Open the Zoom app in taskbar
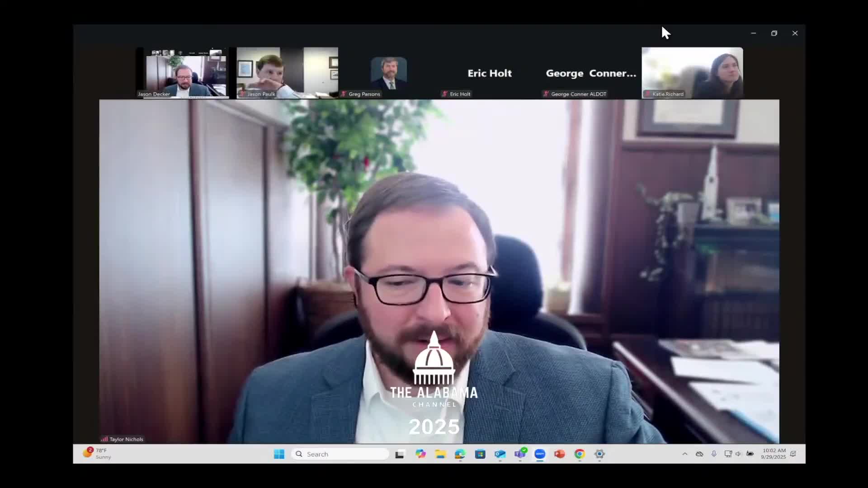Screen dimensions: 868x488 [x=540, y=454]
